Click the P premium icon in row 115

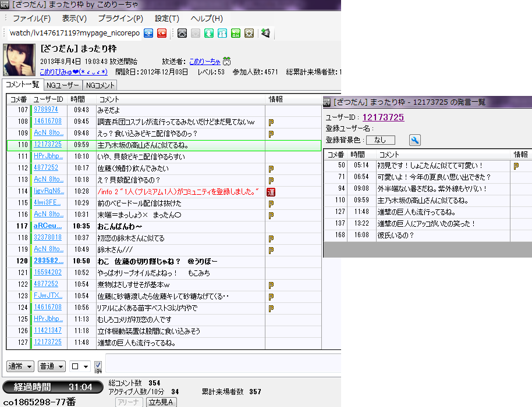(x=271, y=203)
